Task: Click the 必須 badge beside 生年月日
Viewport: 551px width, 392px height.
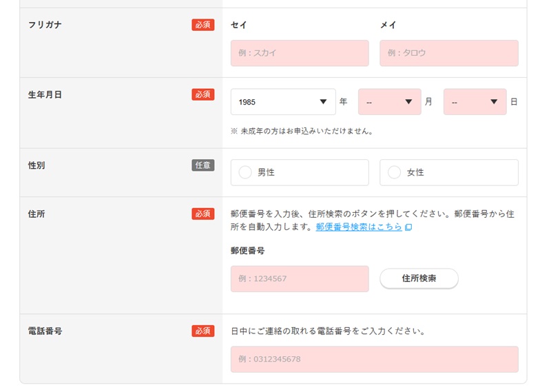Action: (203, 94)
